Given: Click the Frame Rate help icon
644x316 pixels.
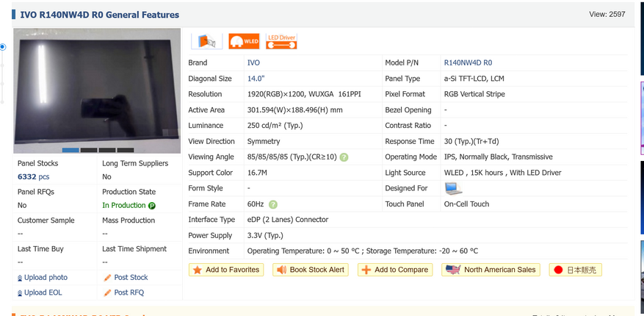Looking at the screenshot, I should point(273,204).
